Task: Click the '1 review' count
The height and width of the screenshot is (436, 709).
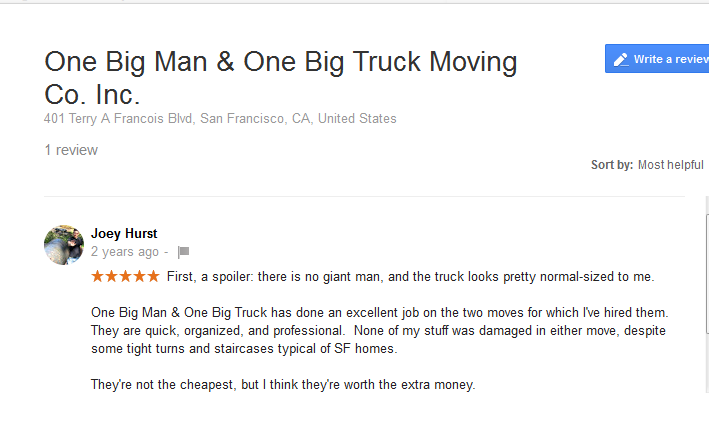Action: 71,150
